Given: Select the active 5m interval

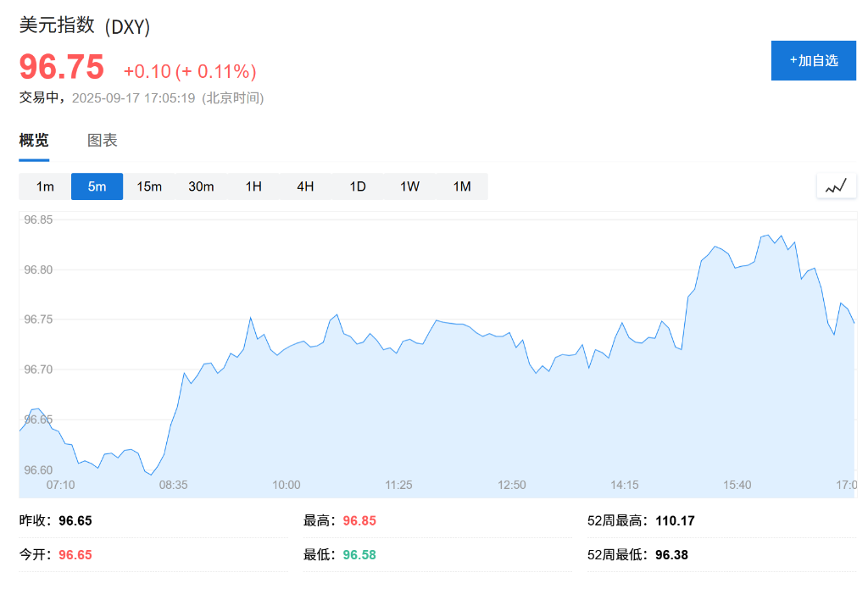Looking at the screenshot, I should click(97, 186).
